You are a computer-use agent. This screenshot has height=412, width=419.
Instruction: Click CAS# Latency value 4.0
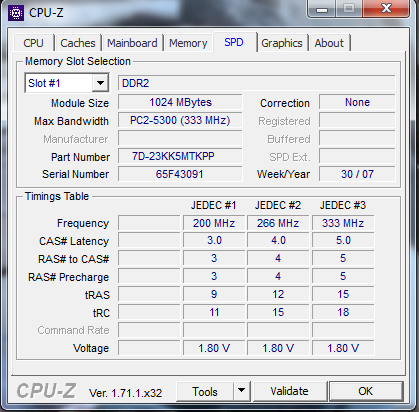pyautogui.click(x=278, y=240)
